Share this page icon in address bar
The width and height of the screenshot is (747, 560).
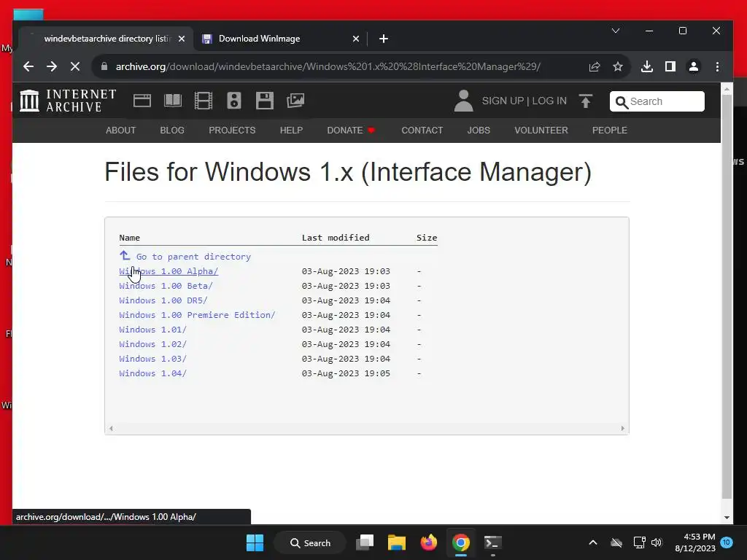594,66
